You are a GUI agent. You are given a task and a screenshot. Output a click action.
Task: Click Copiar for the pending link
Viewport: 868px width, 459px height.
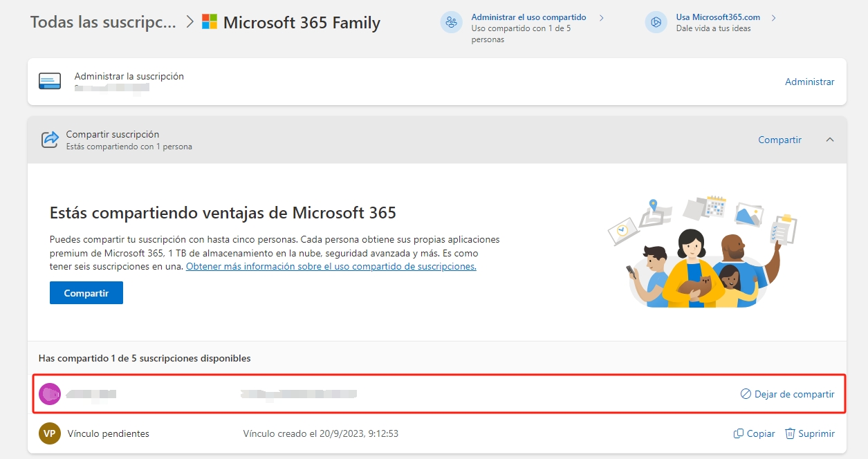coord(761,433)
